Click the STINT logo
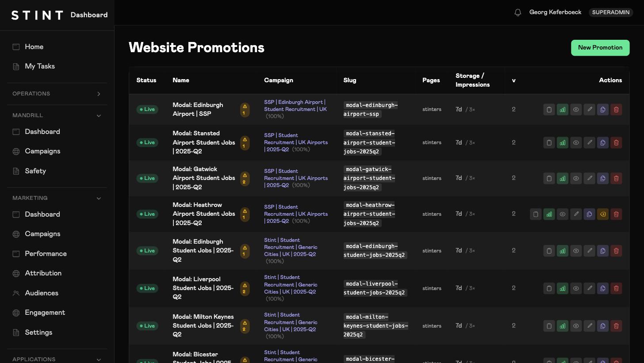644x363 pixels. point(37,15)
